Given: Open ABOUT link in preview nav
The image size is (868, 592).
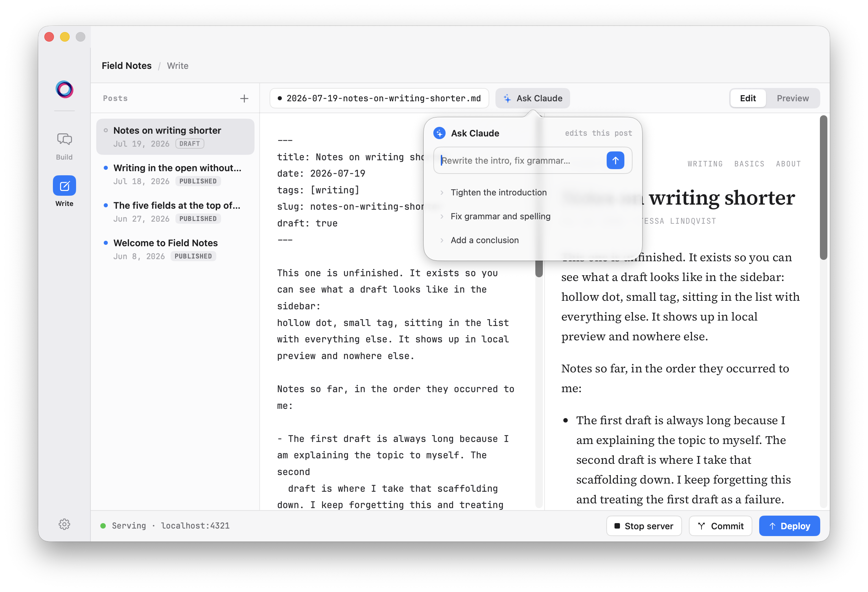Looking at the screenshot, I should (x=788, y=164).
